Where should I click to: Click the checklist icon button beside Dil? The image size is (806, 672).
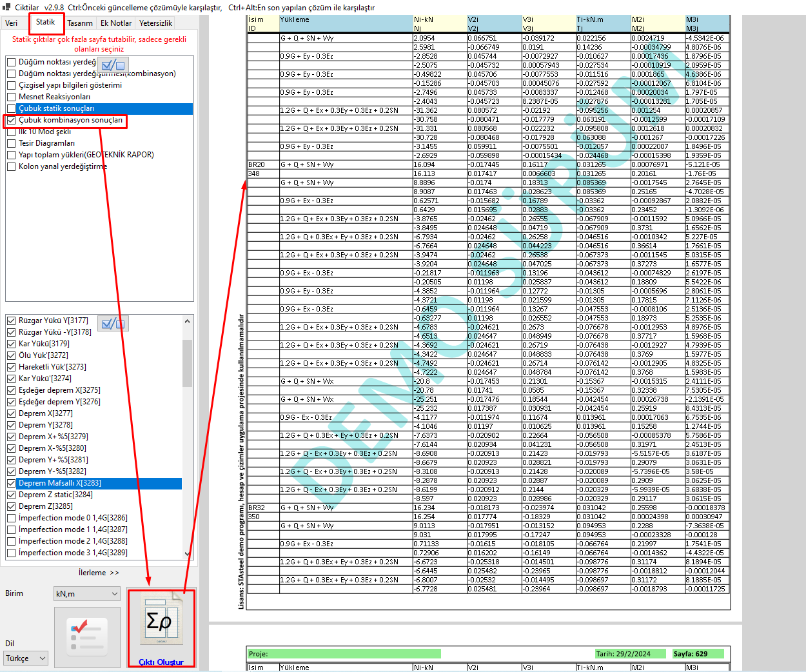(x=87, y=637)
